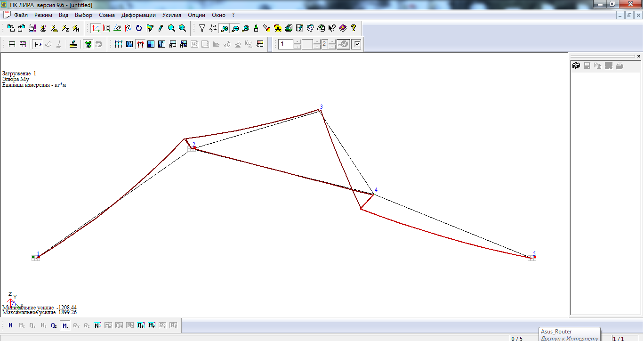Click the polygon selection star icon

(213, 28)
